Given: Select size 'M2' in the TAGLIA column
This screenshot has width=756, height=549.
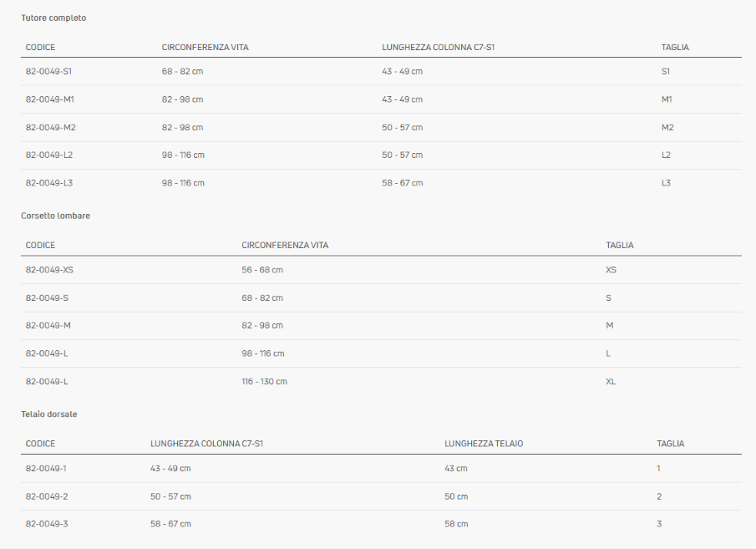Looking at the screenshot, I should coord(667,127).
